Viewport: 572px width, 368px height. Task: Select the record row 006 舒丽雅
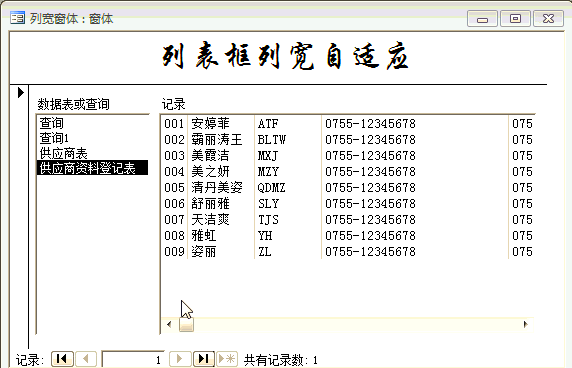348,204
